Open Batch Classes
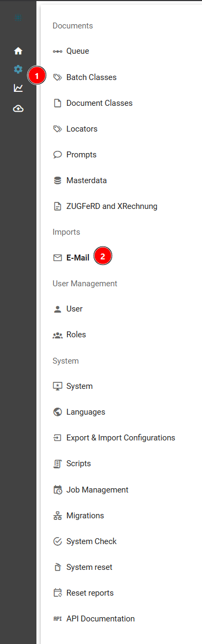This screenshot has width=202, height=644. pos(92,77)
